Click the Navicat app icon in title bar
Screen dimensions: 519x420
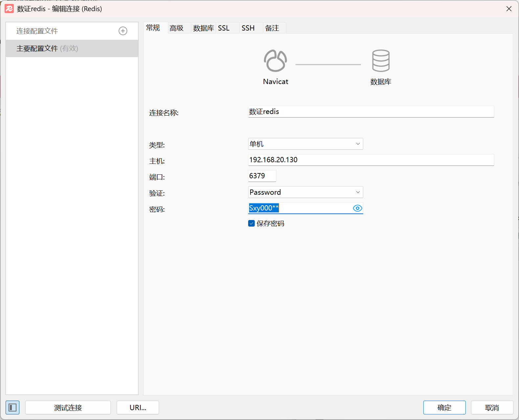(x=9, y=9)
